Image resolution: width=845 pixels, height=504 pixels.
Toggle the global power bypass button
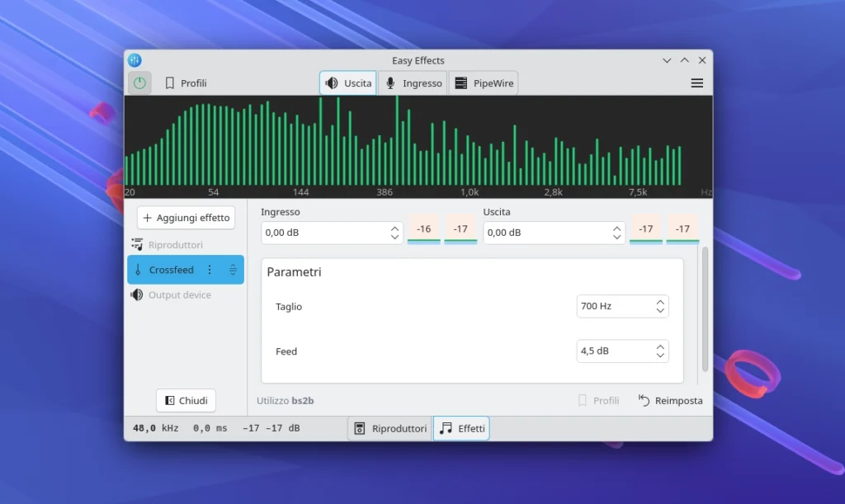click(139, 82)
